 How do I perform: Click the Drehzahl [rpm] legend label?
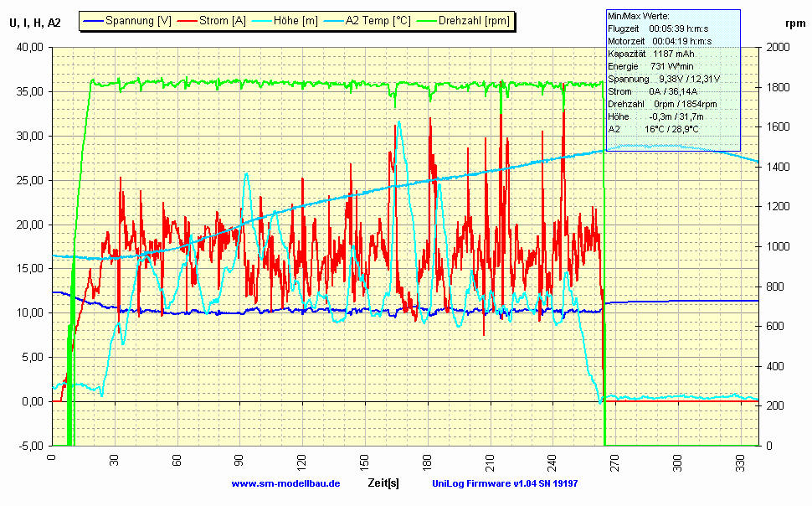pyautogui.click(x=473, y=21)
